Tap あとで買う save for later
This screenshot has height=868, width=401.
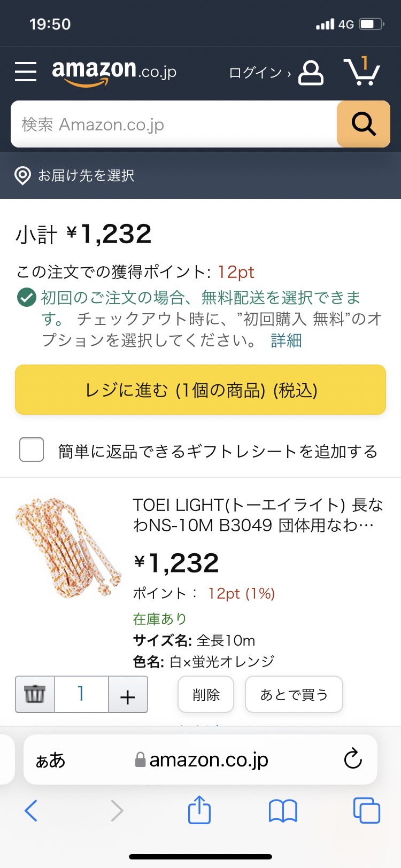pos(294,695)
